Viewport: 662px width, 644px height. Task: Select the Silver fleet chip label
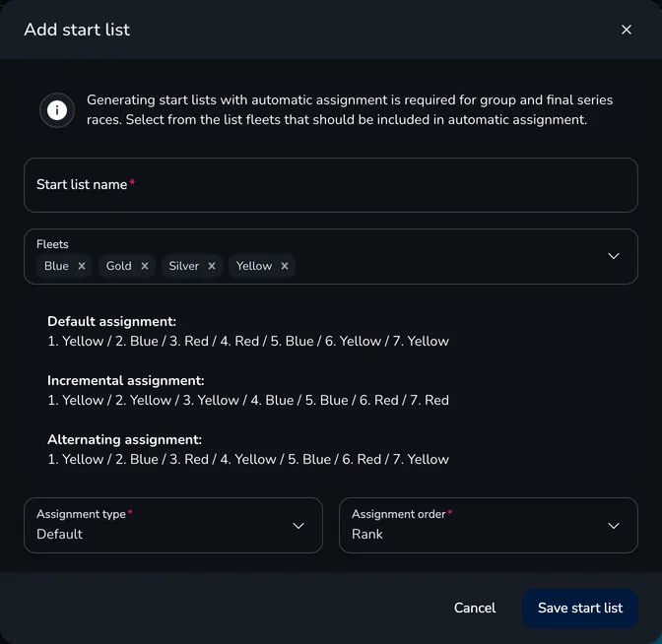[x=183, y=266]
